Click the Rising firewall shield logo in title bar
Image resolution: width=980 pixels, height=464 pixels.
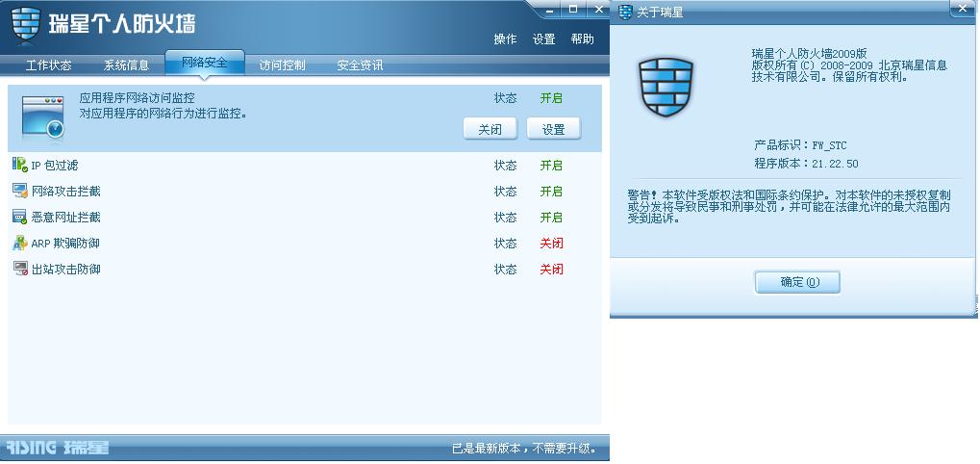click(26, 24)
